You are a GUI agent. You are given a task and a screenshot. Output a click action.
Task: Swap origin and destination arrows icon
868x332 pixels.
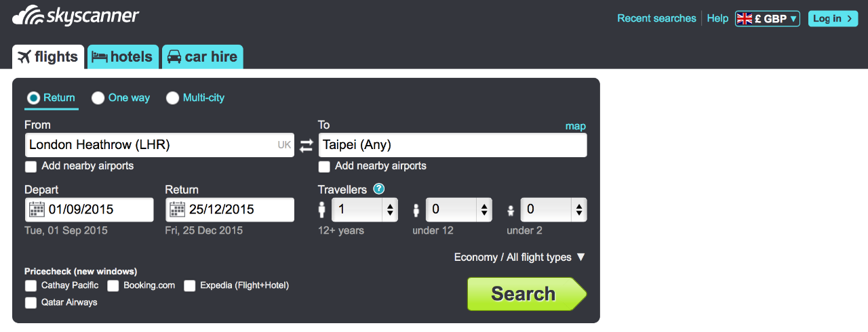[x=307, y=145]
